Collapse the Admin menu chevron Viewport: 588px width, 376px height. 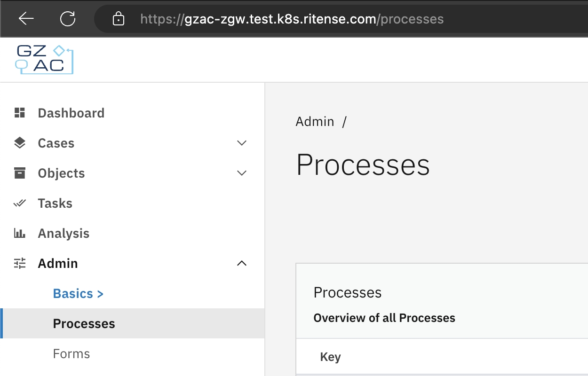coord(242,263)
